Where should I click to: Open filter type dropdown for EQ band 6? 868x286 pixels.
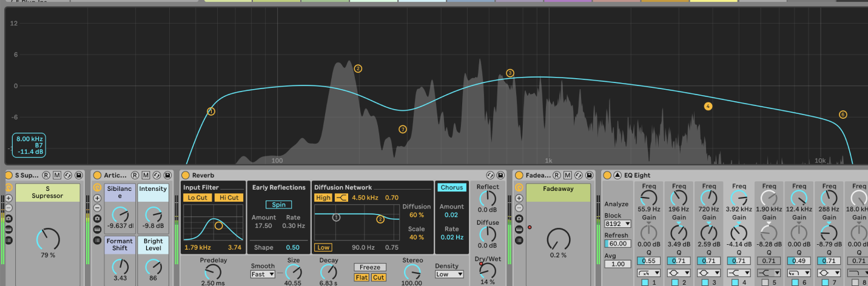799,273
